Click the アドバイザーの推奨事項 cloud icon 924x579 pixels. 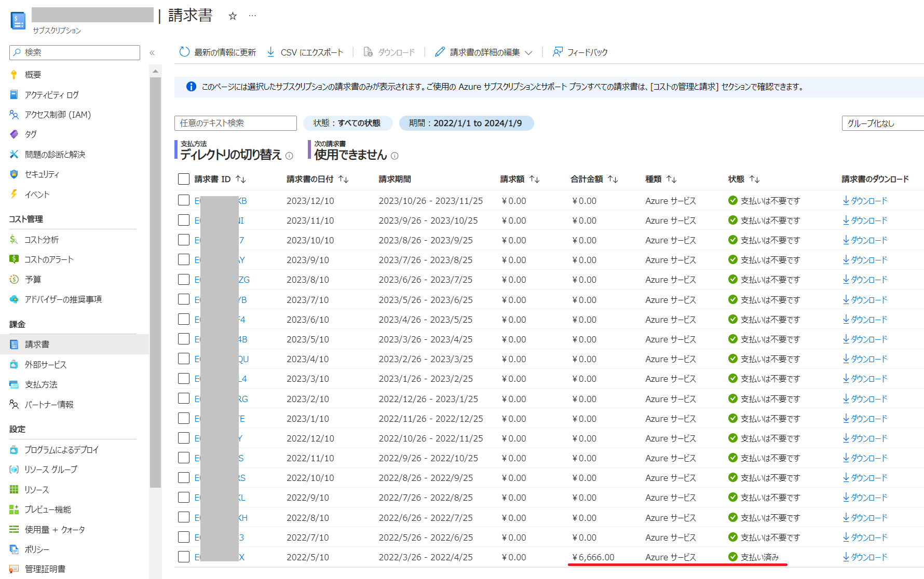tap(14, 299)
